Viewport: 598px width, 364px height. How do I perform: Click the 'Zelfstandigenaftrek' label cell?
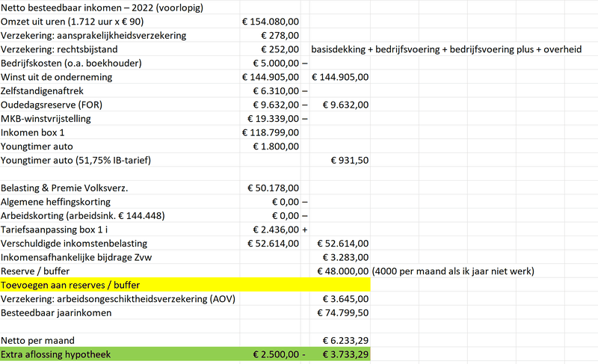point(42,91)
